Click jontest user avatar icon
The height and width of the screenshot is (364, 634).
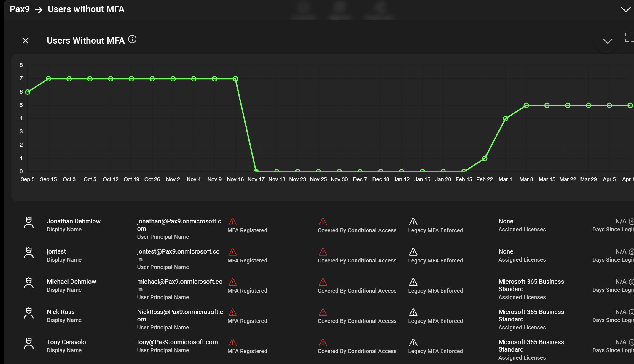tap(28, 253)
